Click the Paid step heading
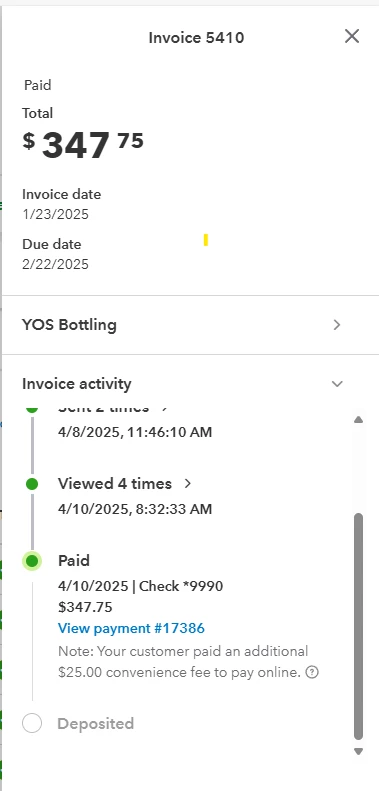Viewport: 379px width, 791px height. click(x=74, y=560)
